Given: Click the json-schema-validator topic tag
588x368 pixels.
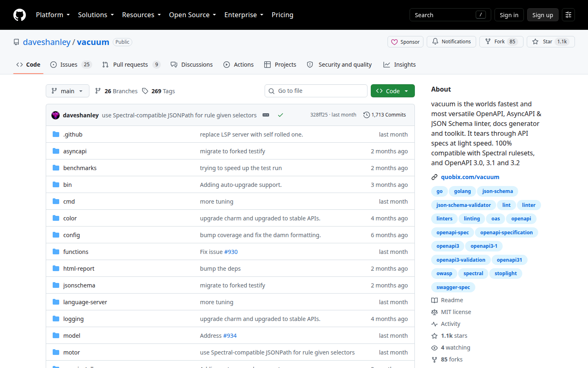Looking at the screenshot, I should pos(463,205).
